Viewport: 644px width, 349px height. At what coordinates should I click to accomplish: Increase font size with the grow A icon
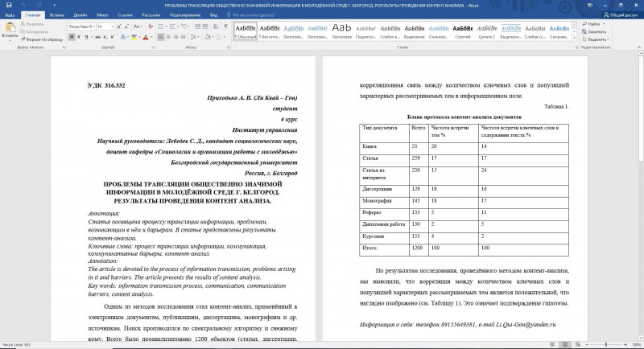click(119, 27)
